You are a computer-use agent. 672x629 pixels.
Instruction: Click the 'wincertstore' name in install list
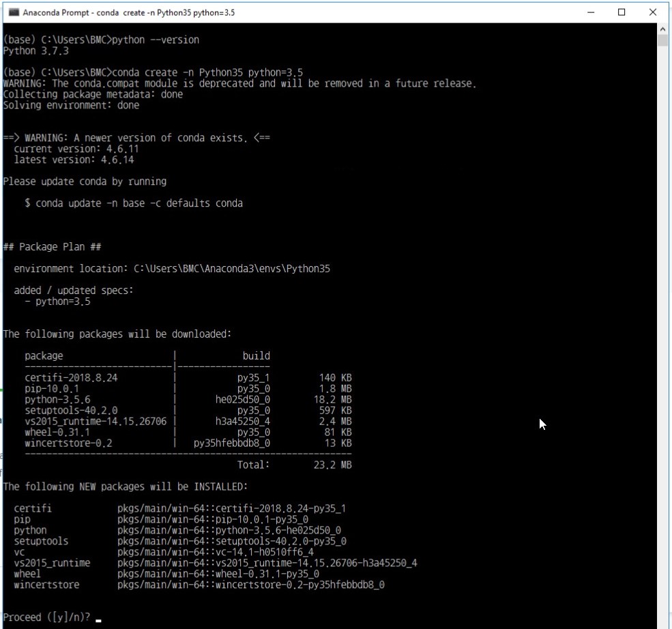(46, 585)
